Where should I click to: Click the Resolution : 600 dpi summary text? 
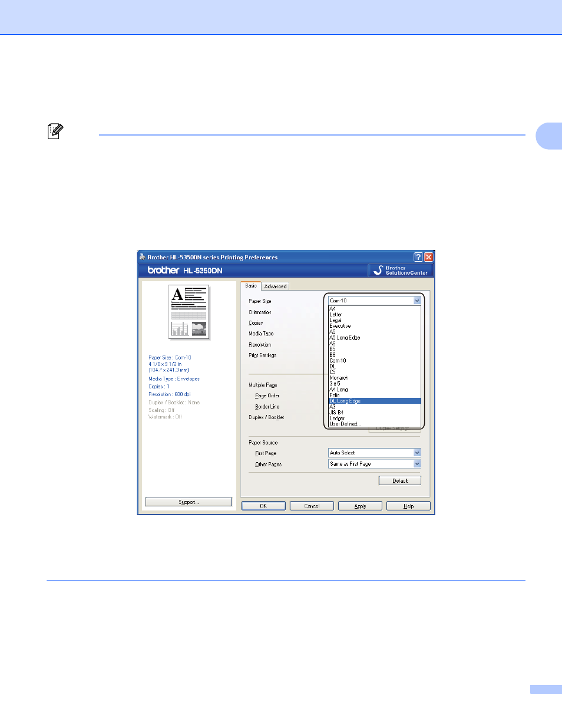pyautogui.click(x=170, y=394)
